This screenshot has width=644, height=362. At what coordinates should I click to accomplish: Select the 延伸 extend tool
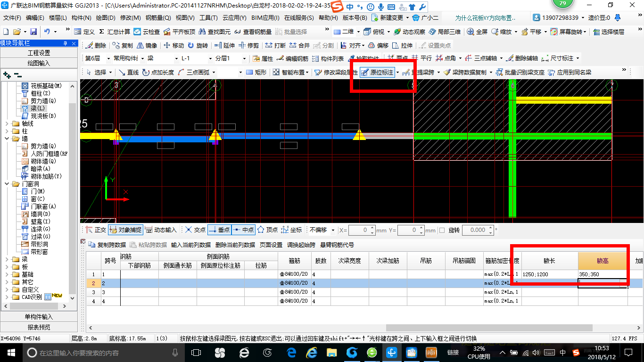point(224,45)
